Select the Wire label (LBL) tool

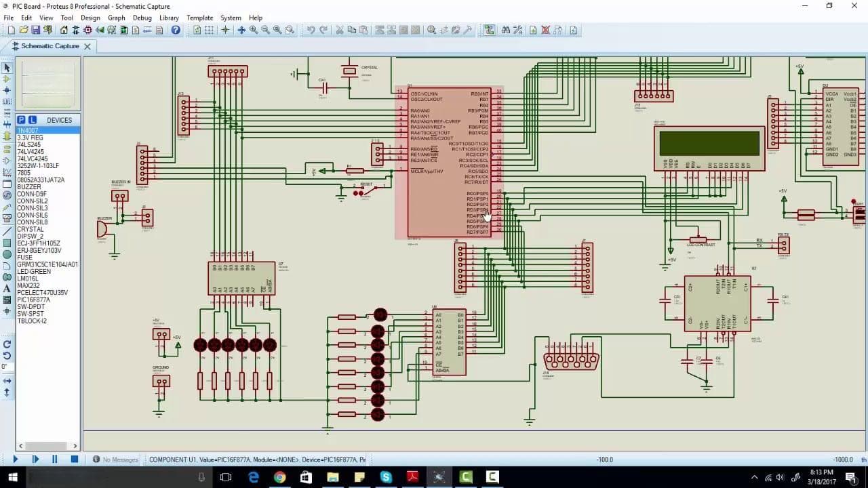pyautogui.click(x=7, y=102)
